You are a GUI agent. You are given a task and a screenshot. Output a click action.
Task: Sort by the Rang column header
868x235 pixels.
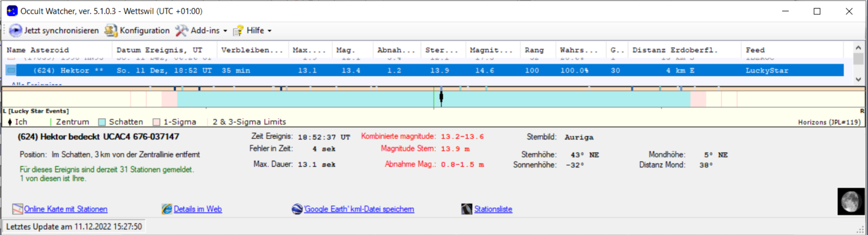pyautogui.click(x=534, y=50)
